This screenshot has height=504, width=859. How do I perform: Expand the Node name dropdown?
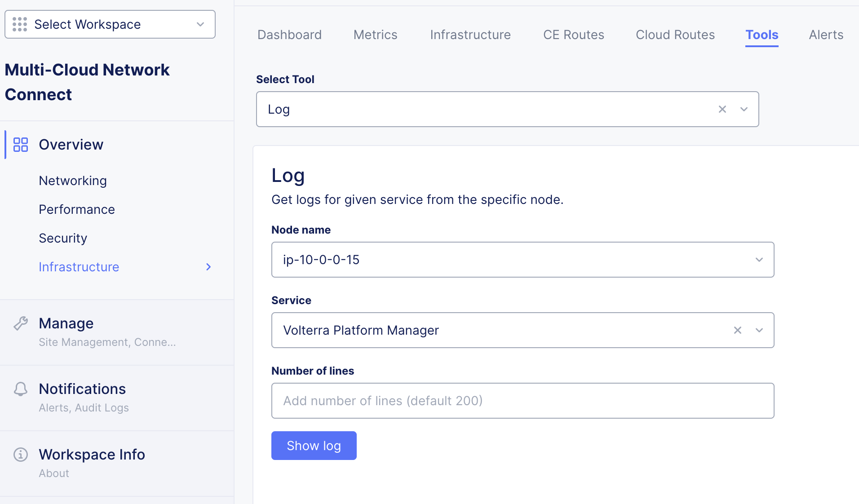pos(759,260)
